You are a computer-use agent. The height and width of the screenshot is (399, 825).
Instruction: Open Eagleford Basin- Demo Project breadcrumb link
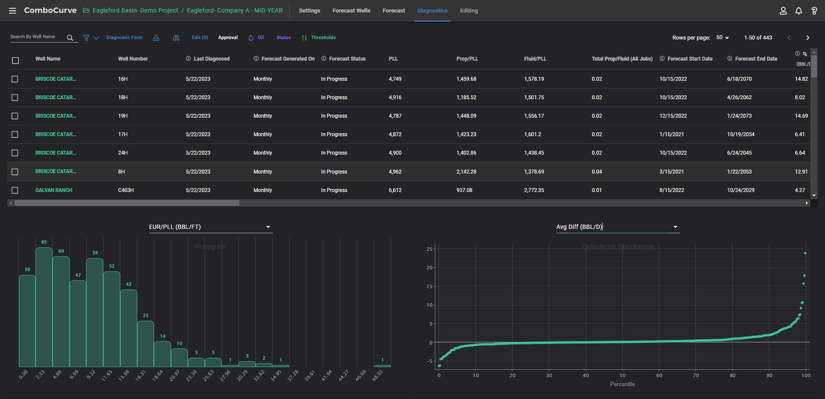[135, 11]
